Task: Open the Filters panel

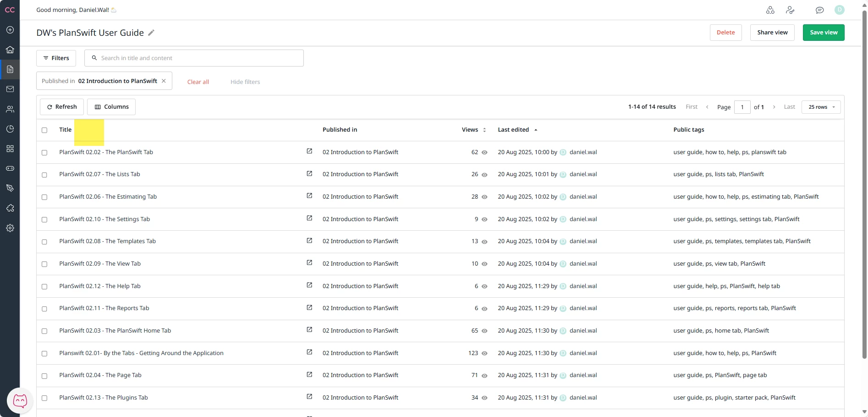Action: point(56,58)
